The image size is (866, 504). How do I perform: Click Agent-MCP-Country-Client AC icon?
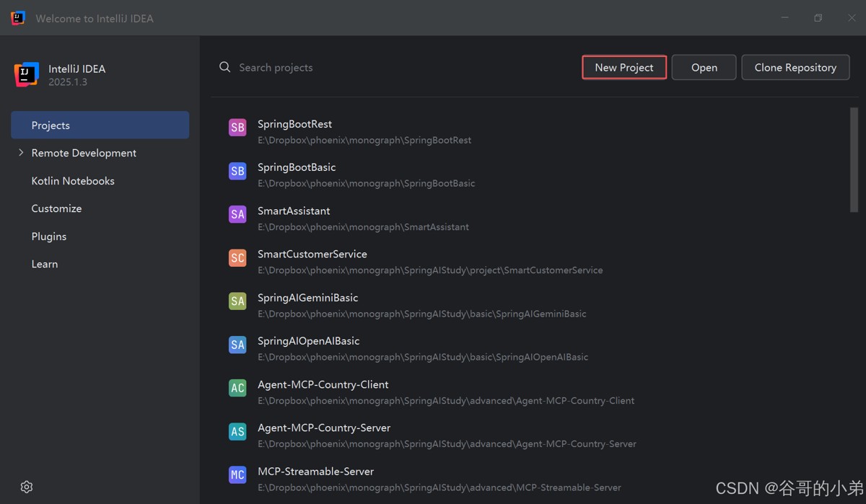[x=237, y=388]
